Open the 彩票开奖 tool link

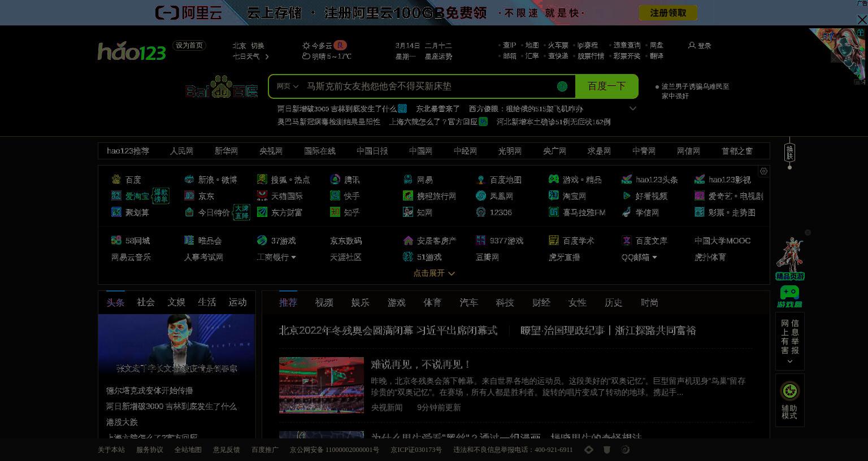[627, 56]
